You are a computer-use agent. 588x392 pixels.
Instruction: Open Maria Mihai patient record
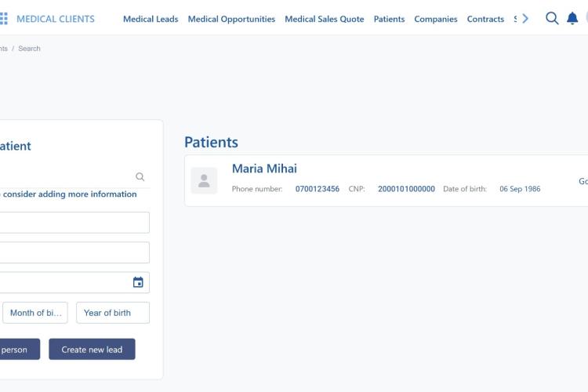(x=264, y=169)
